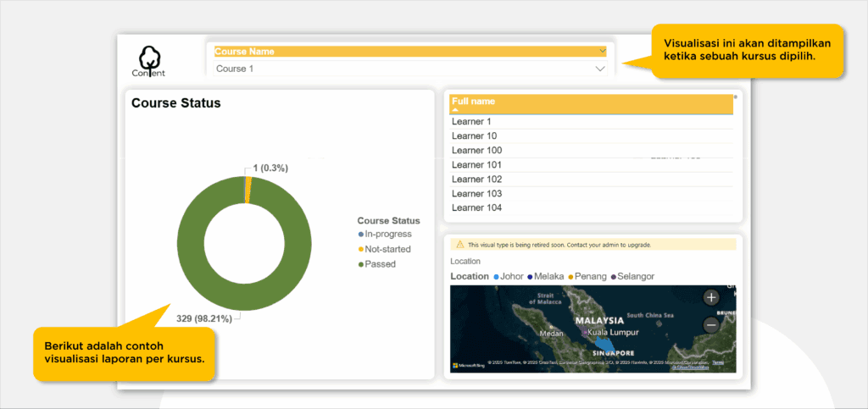This screenshot has width=868, height=409.
Task: Select Learner 101 row
Action: (591, 165)
